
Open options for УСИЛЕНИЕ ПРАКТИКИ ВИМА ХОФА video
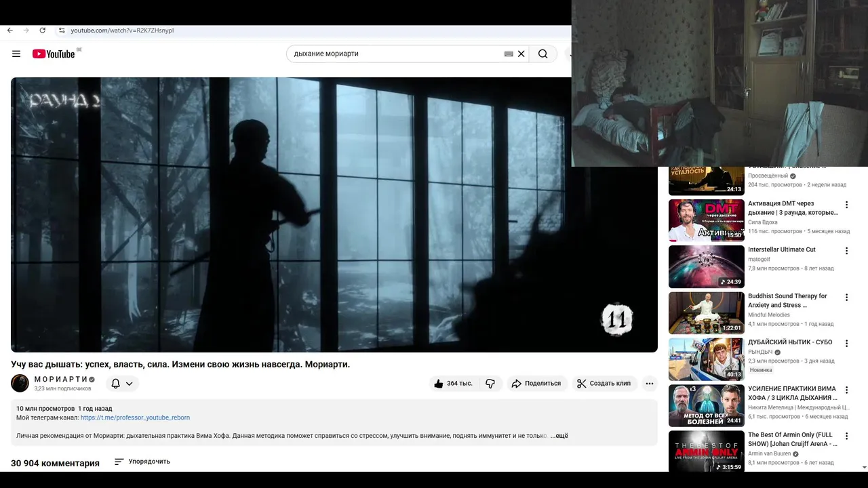click(846, 390)
